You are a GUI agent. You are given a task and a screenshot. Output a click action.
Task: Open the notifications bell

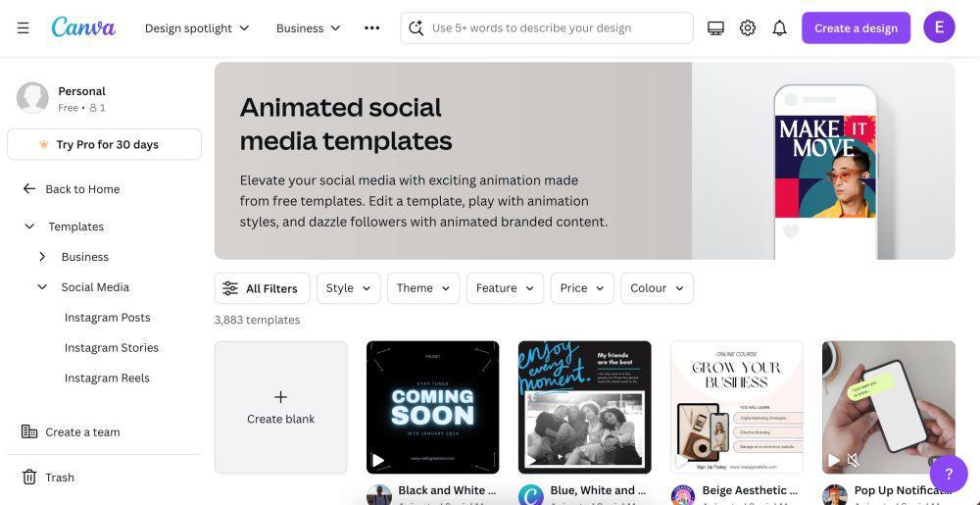[779, 28]
